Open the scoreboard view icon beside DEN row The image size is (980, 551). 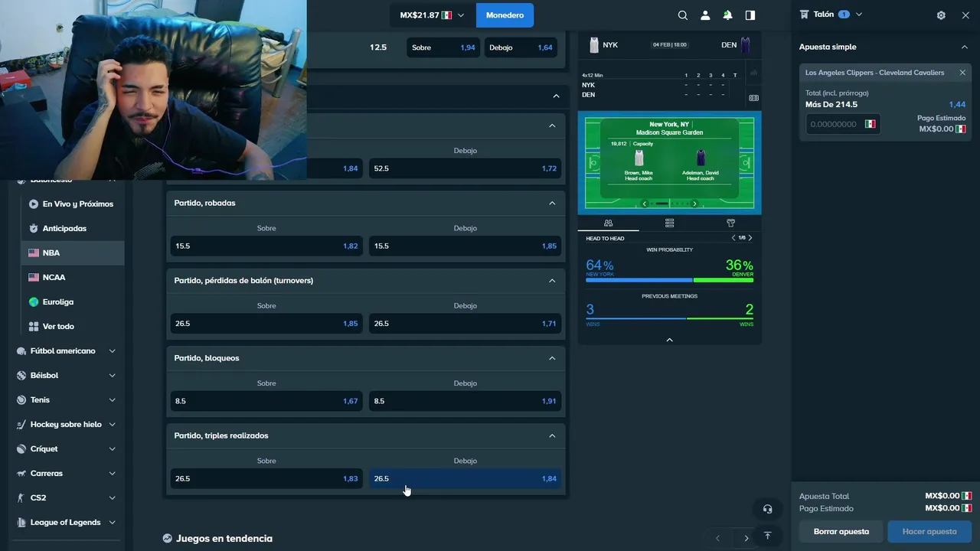pyautogui.click(x=753, y=97)
